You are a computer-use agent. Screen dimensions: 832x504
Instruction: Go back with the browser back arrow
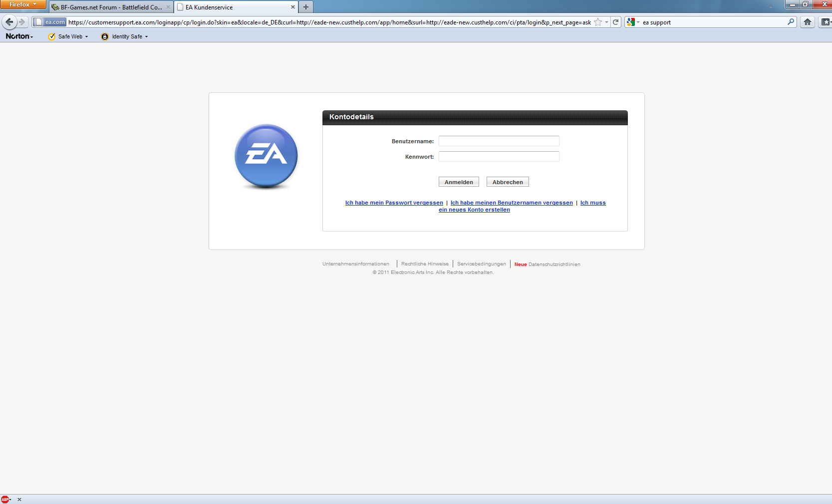[9, 22]
